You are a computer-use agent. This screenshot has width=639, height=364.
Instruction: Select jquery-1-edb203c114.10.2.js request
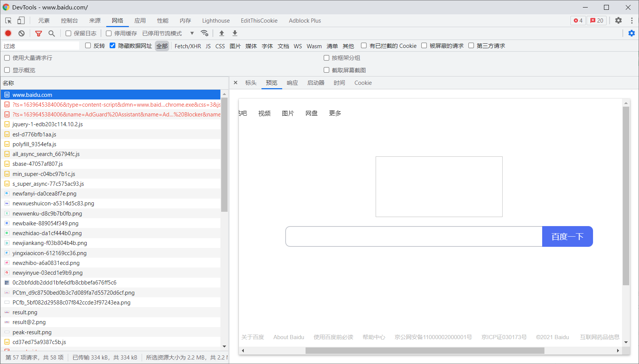click(111, 124)
